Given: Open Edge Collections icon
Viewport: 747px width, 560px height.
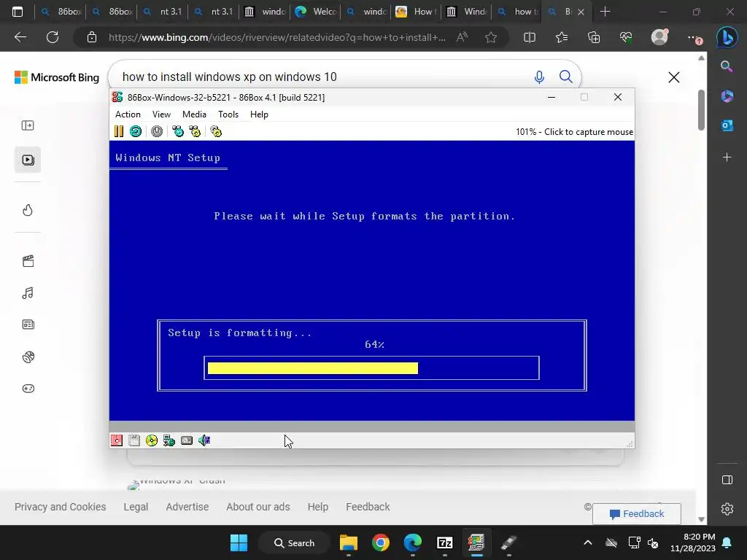Looking at the screenshot, I should [594, 37].
